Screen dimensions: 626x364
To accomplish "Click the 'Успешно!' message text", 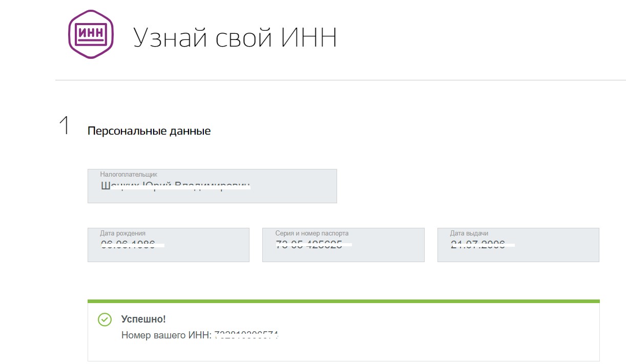I will 143,319.
